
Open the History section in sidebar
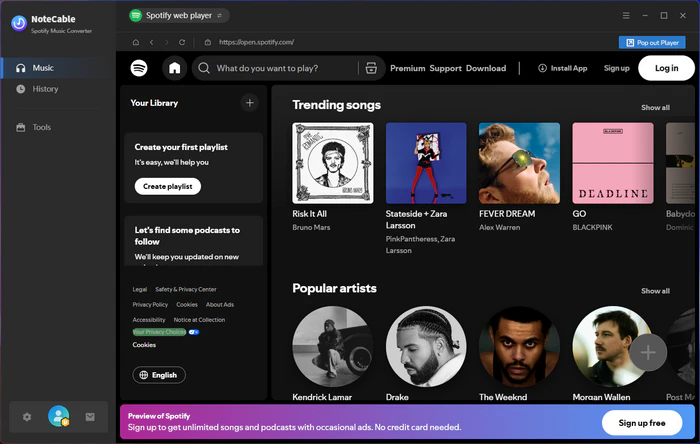pos(58,89)
